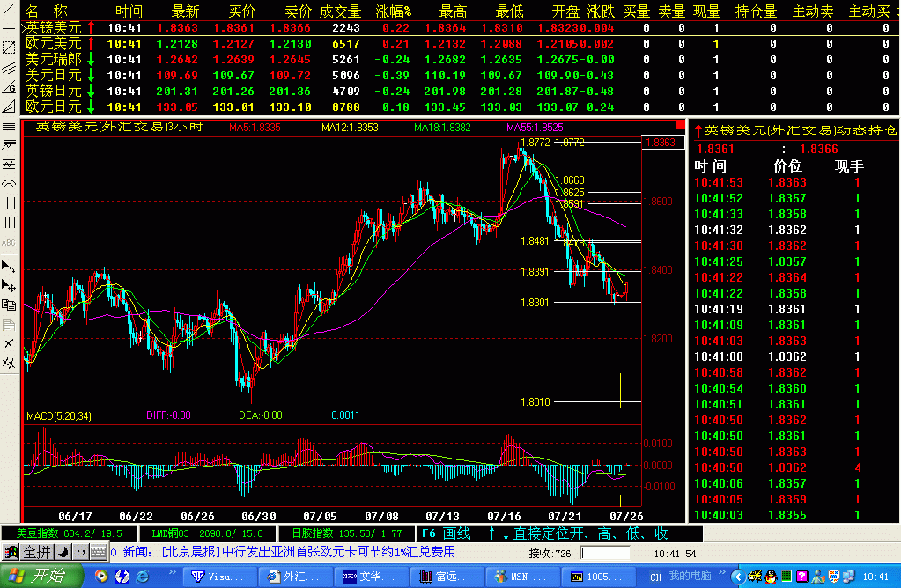Screen dimensions: 901x588
Task: Select the Gann angle tool marked G
Action: pos(9,87)
